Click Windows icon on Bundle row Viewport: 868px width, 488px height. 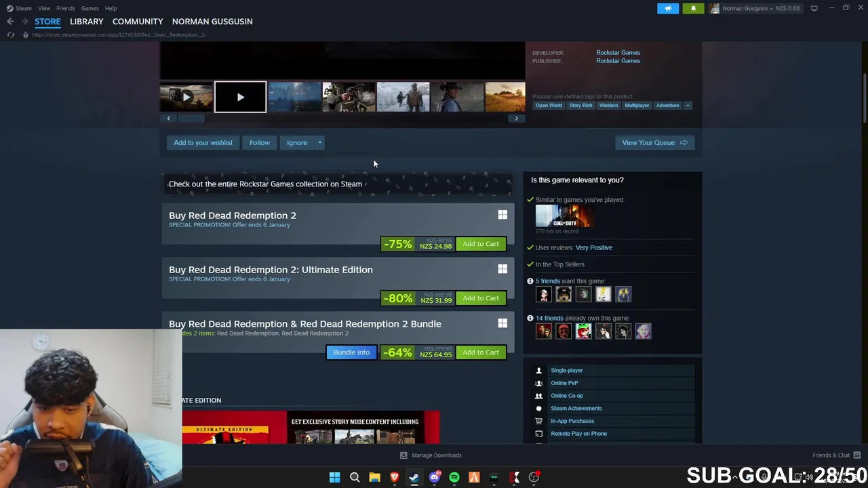pos(502,323)
